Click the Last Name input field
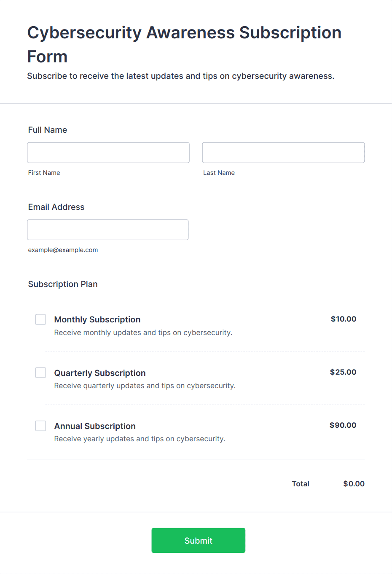392x574 pixels. (283, 153)
